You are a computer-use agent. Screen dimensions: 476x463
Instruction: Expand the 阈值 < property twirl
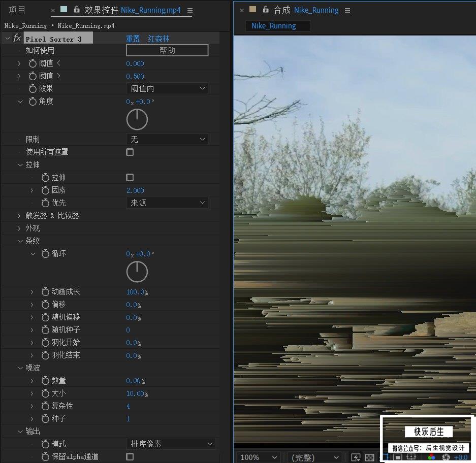(x=19, y=63)
